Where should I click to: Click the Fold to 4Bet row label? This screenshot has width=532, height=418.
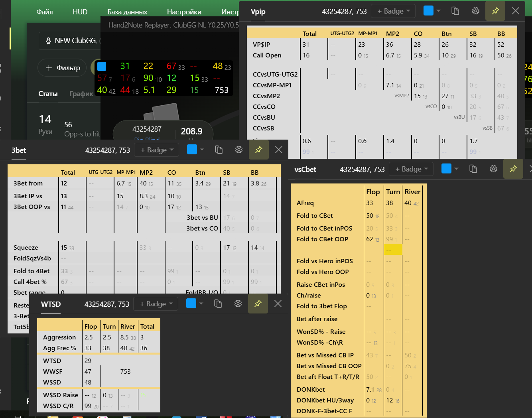click(32, 271)
